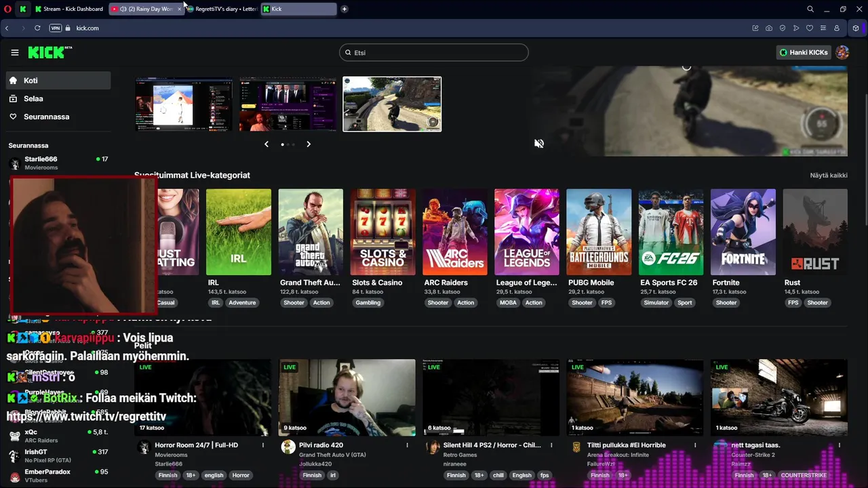Switch to Stream - Kick Dashboard tab
This screenshot has width=868, height=488.
tap(68, 9)
